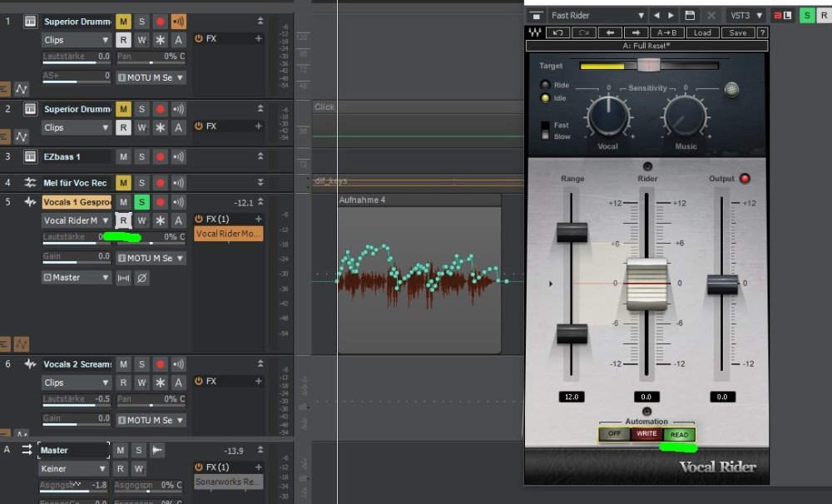Arm record on track 1
Viewport: 832px width, 504px height.
click(161, 22)
